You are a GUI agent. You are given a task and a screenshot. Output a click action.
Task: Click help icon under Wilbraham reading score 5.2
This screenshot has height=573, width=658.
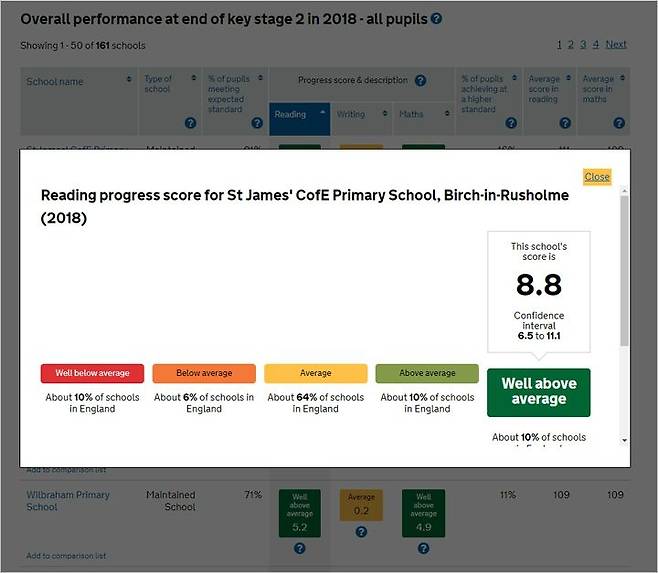(299, 548)
